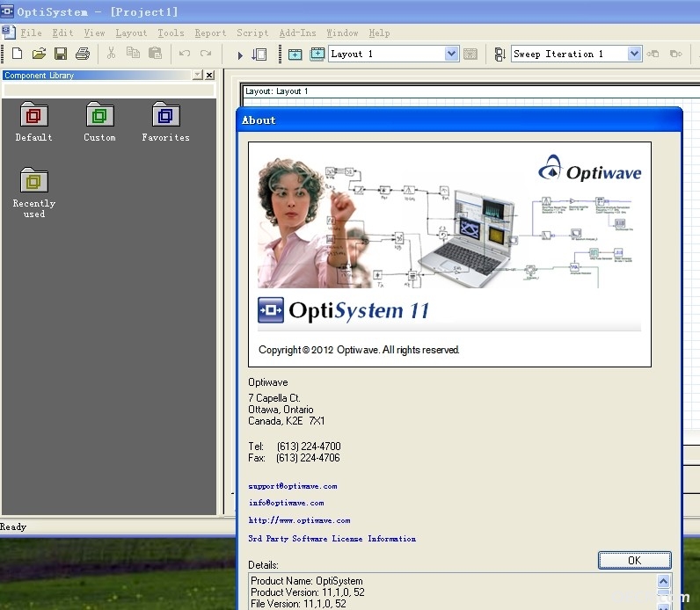Visit the http://www.optiwave.com link

[300, 520]
